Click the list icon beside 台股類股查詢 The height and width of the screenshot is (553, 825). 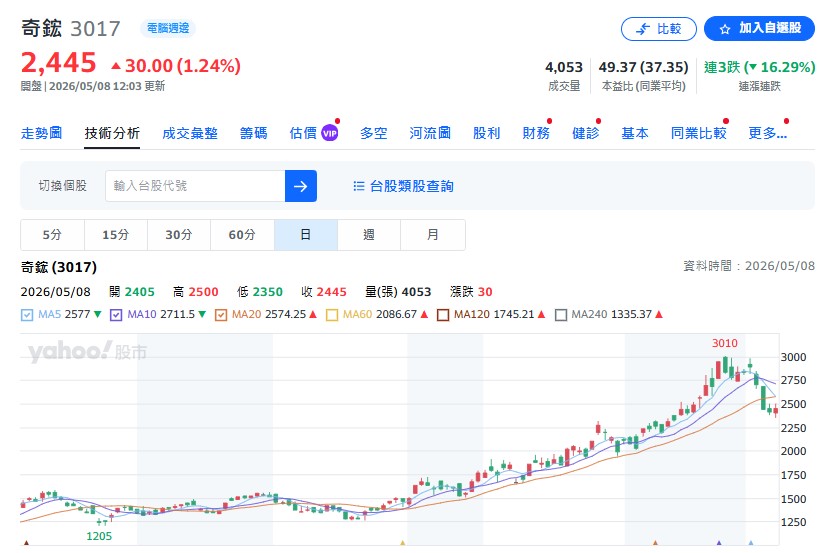pyautogui.click(x=359, y=186)
